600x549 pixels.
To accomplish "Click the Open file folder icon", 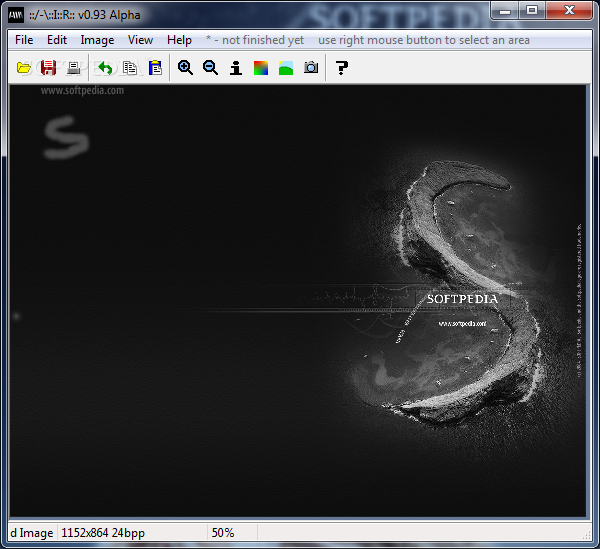I will click(x=24, y=68).
